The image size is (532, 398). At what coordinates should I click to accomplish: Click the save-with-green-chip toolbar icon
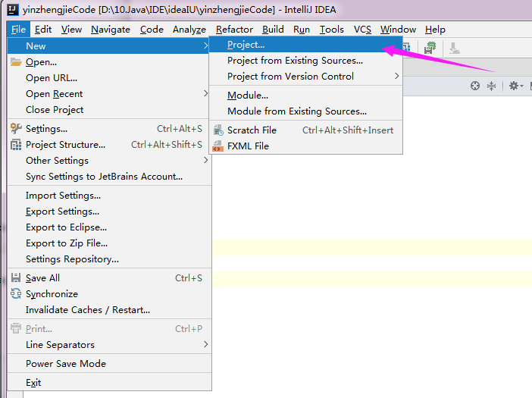pos(430,48)
